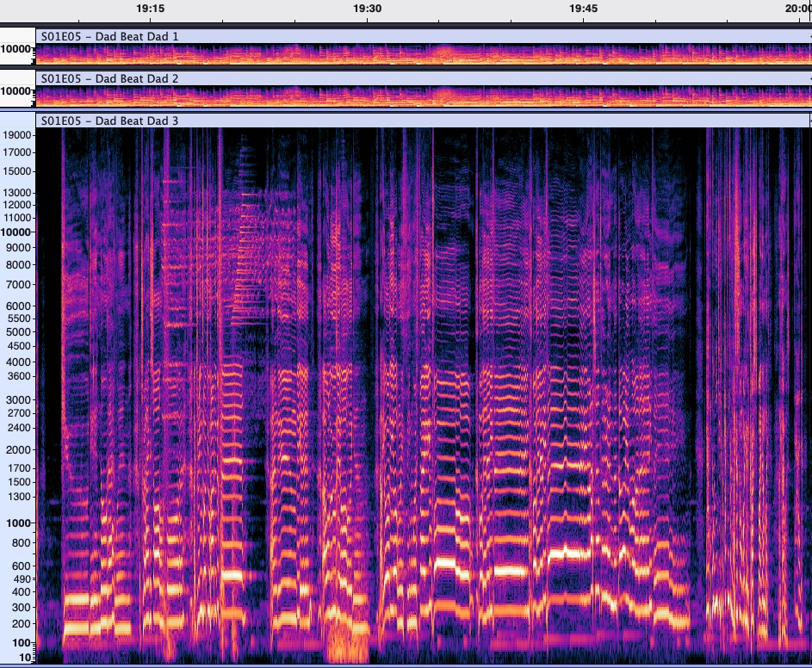Click the 10000 scale label of the first track

(x=15, y=50)
